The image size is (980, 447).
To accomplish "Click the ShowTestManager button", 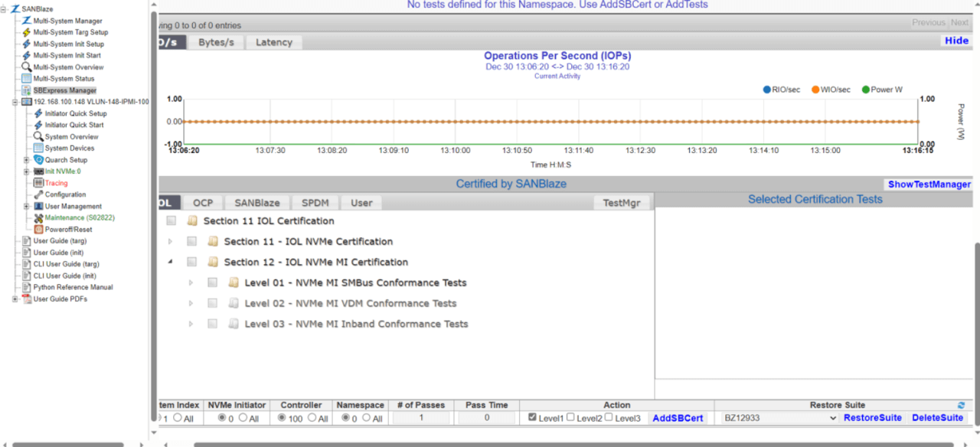I will pos(929,184).
